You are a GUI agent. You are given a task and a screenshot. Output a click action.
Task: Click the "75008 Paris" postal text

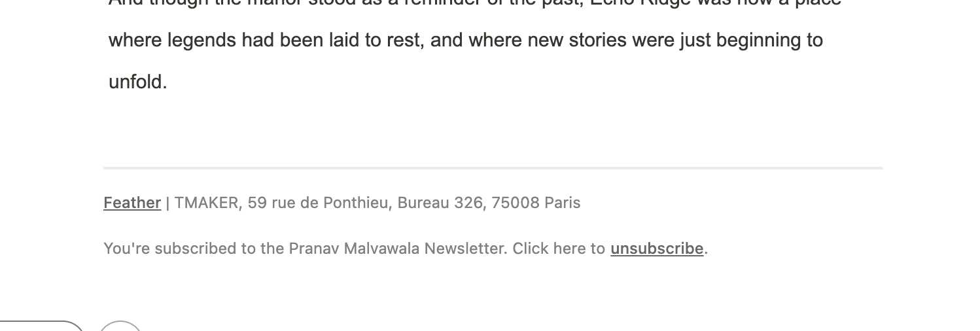(x=536, y=203)
